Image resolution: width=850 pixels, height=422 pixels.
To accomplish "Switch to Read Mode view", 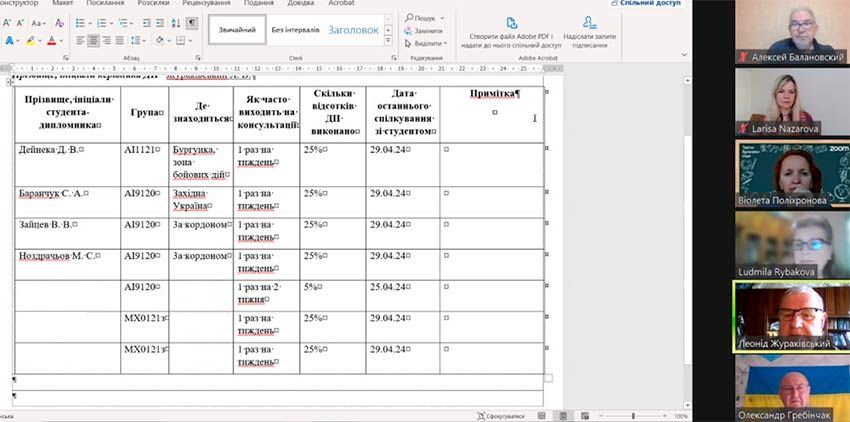I will click(x=544, y=416).
